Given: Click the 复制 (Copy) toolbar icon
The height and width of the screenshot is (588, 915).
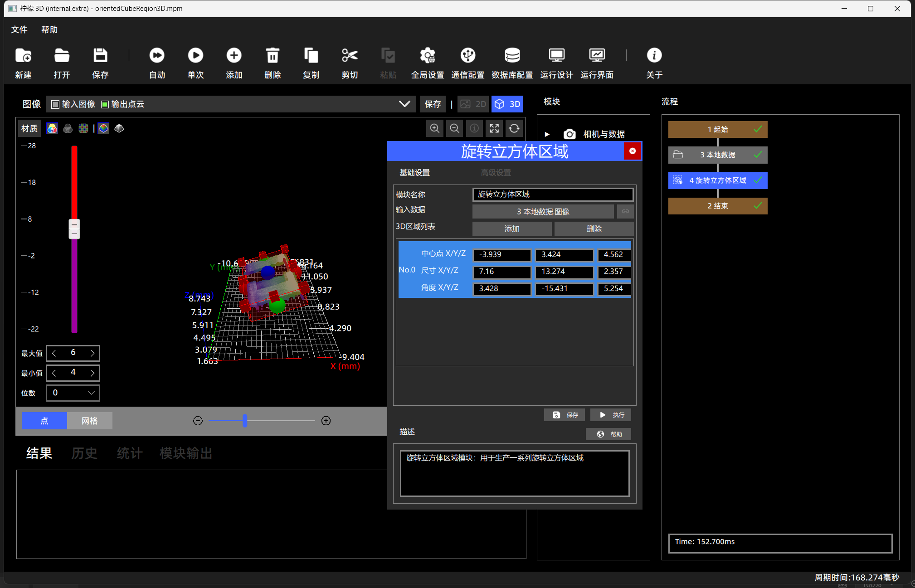Looking at the screenshot, I should [x=311, y=55].
